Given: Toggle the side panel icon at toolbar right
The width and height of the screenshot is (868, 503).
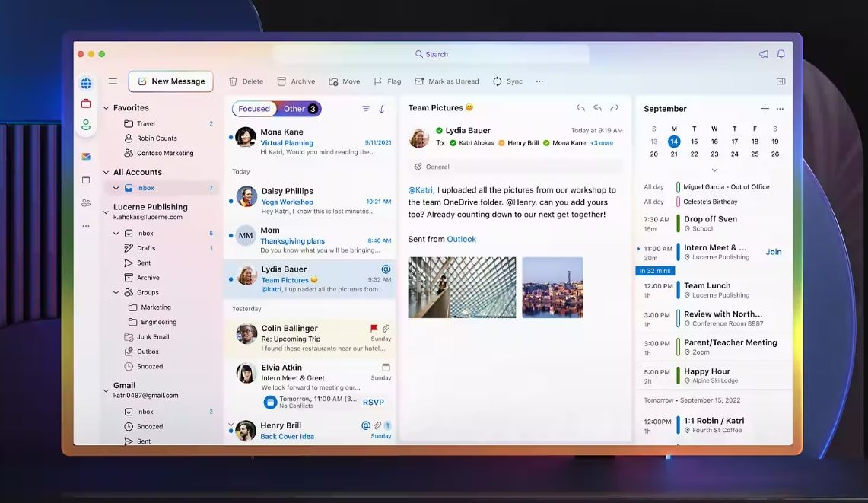Looking at the screenshot, I should 781,81.
